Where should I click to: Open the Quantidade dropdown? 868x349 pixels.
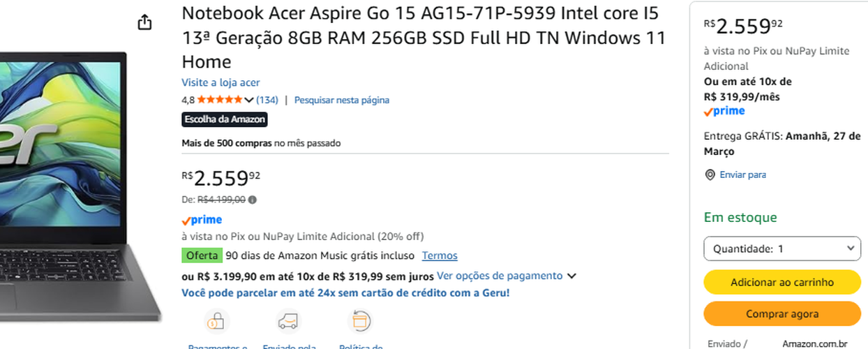tap(782, 248)
